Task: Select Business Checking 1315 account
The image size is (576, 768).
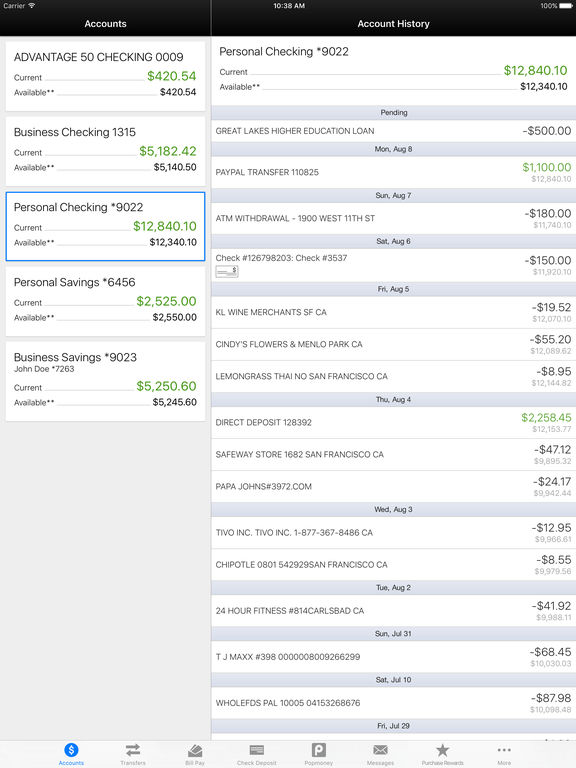Action: [105, 151]
